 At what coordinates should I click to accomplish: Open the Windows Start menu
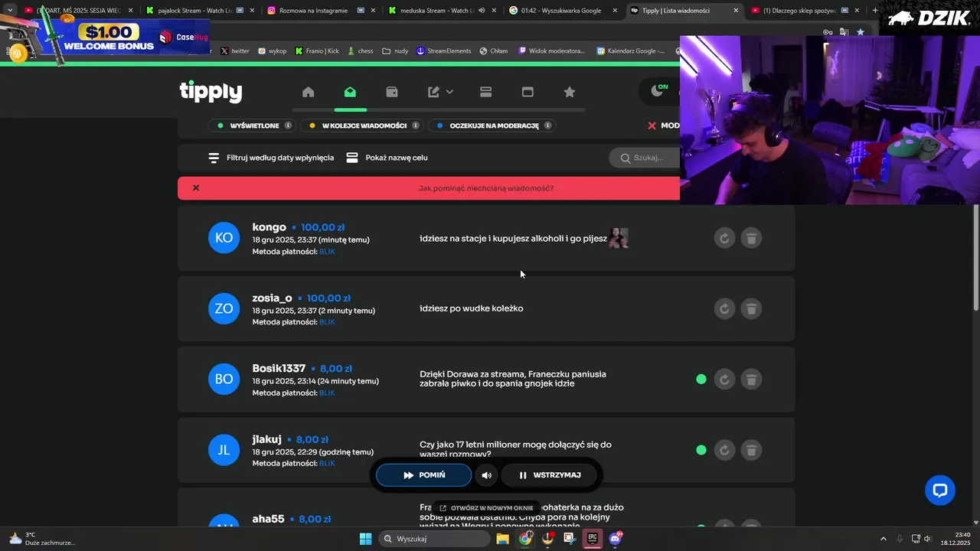[365, 539]
